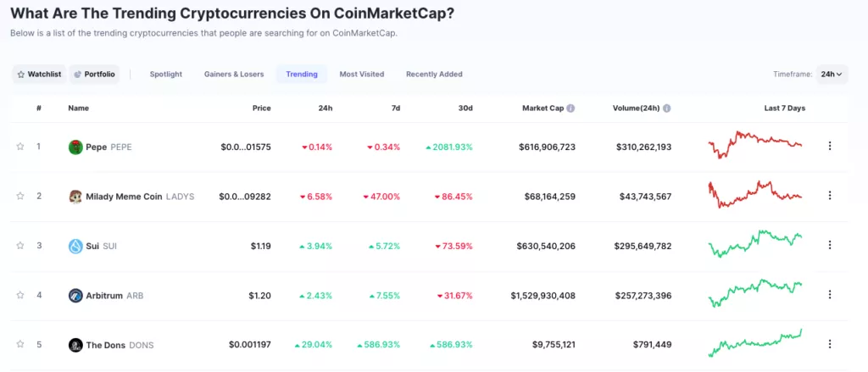This screenshot has height=372, width=868.
Task: Open the Watchlist button
Action: point(39,75)
